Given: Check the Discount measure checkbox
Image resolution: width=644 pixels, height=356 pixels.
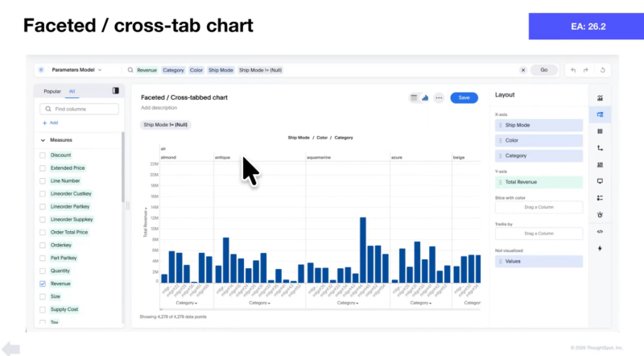Looking at the screenshot, I should [43, 155].
